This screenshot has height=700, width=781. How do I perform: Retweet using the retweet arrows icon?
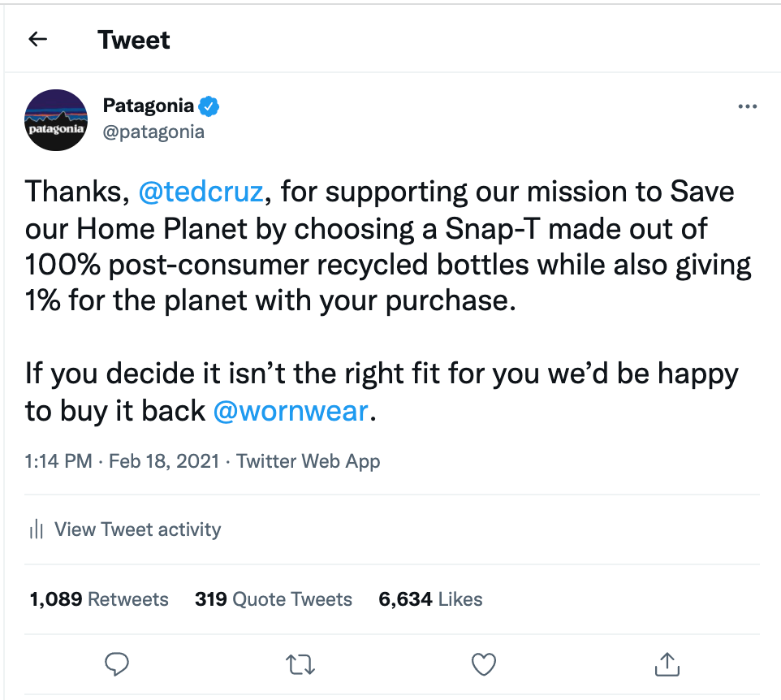(x=300, y=665)
